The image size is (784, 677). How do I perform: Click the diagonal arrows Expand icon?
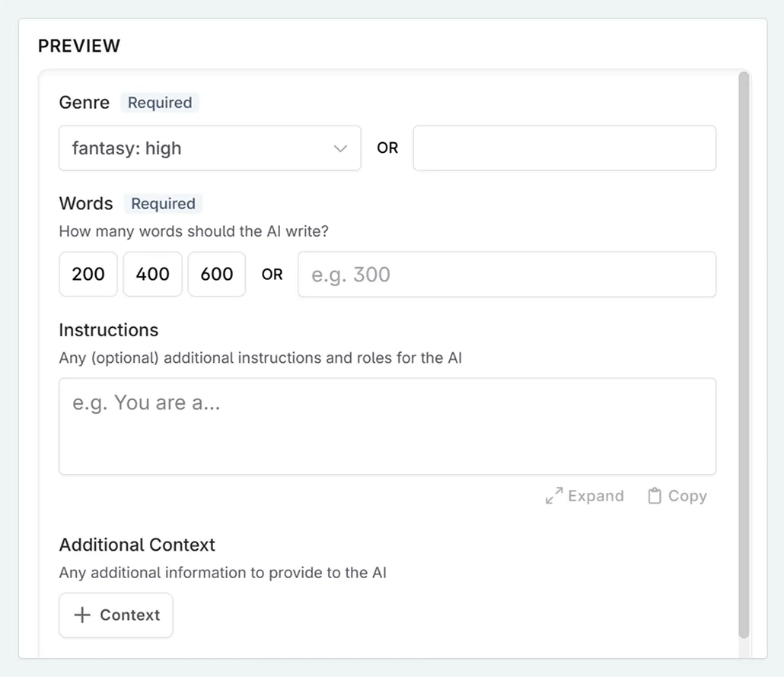click(555, 495)
